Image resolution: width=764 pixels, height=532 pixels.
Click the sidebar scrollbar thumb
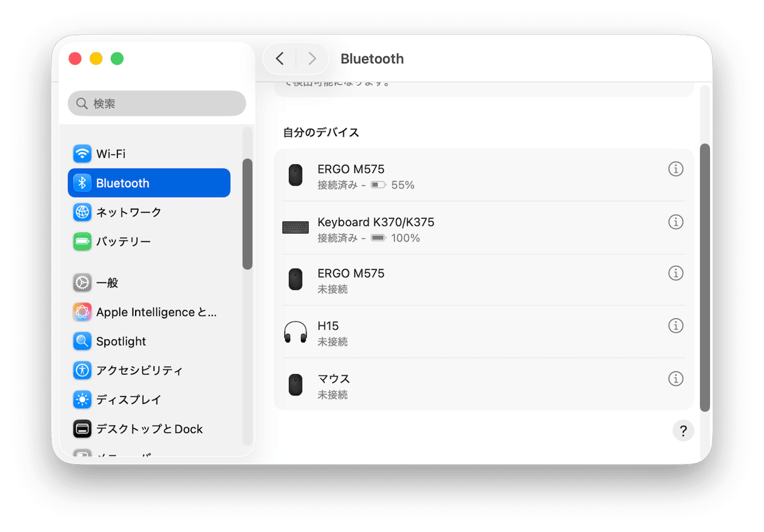click(x=248, y=214)
